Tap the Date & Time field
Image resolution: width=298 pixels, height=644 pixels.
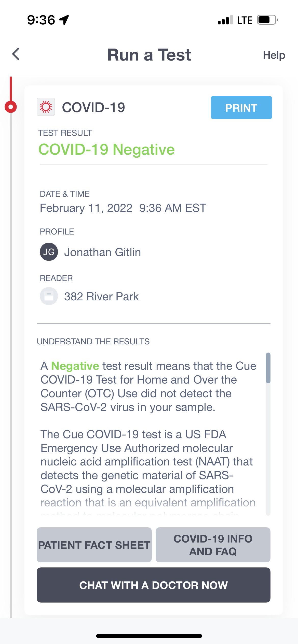point(123,208)
